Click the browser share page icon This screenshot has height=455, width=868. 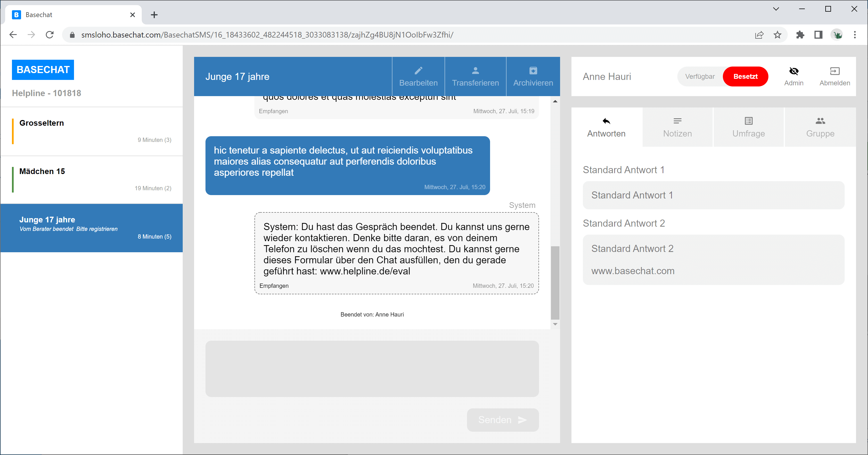[x=759, y=35]
